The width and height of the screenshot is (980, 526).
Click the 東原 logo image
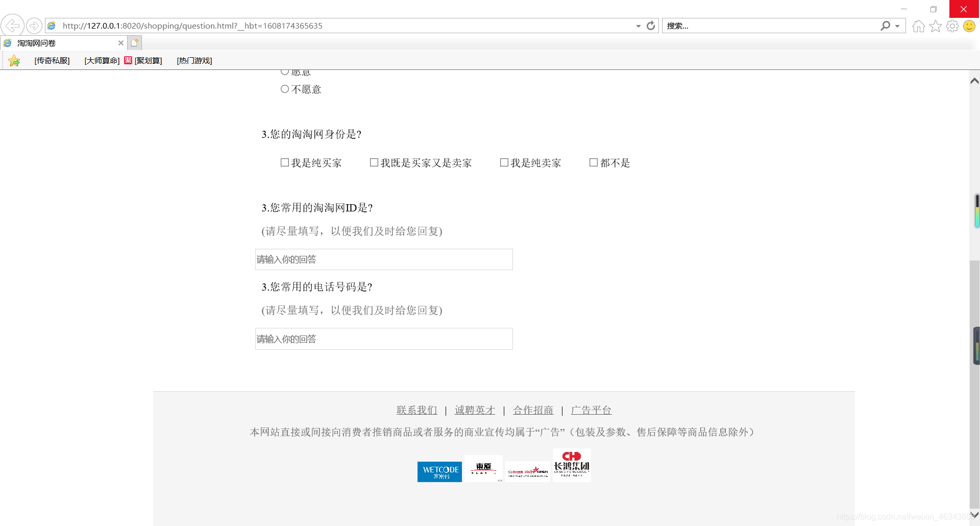pos(483,468)
